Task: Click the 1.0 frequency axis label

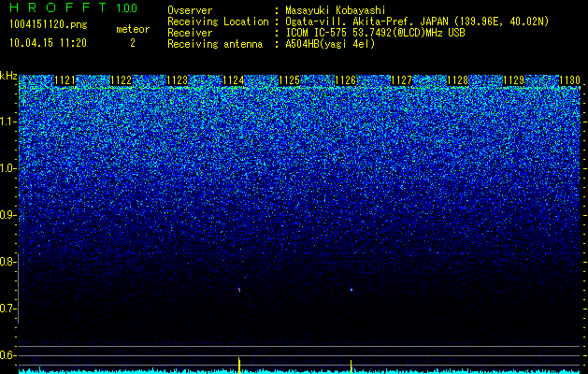Action: pos(7,168)
